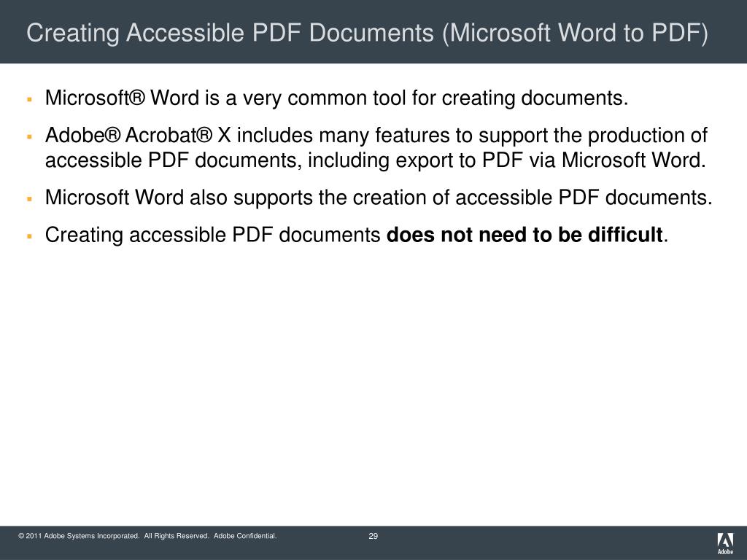Click the bold text 'does not need to be difficult'
The width and height of the screenshot is (747, 560).
[525, 235]
